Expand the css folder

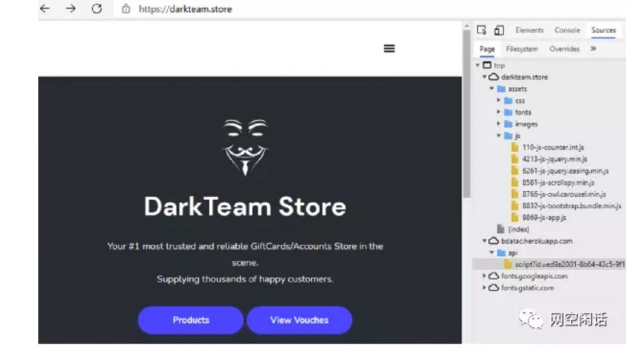pyautogui.click(x=499, y=100)
